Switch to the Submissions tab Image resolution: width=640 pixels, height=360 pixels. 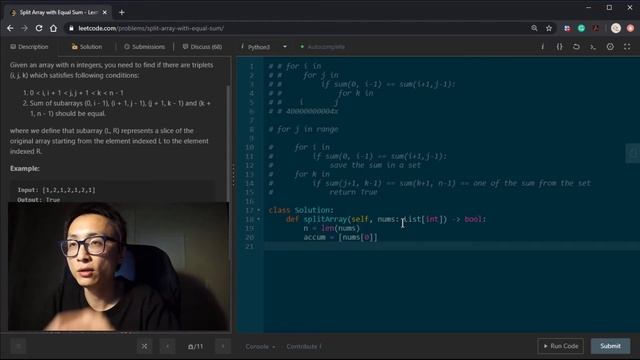pyautogui.click(x=144, y=47)
